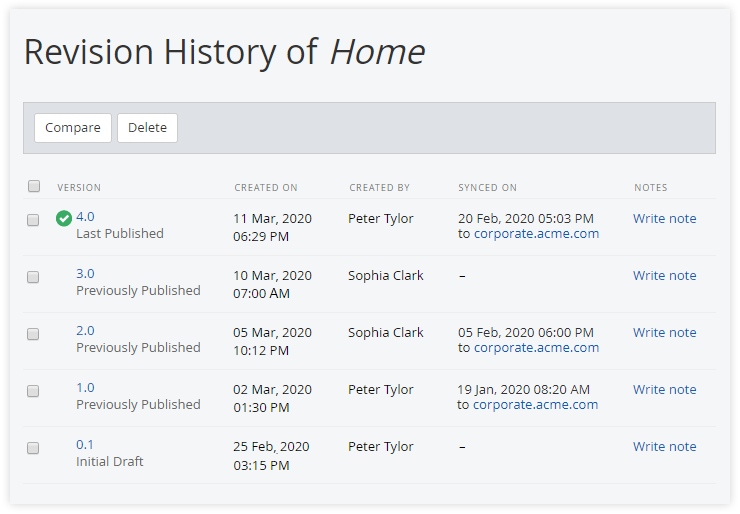The image size is (740, 514).
Task: Open corporate.acme.com synced on 19 Jan
Action: coord(535,405)
